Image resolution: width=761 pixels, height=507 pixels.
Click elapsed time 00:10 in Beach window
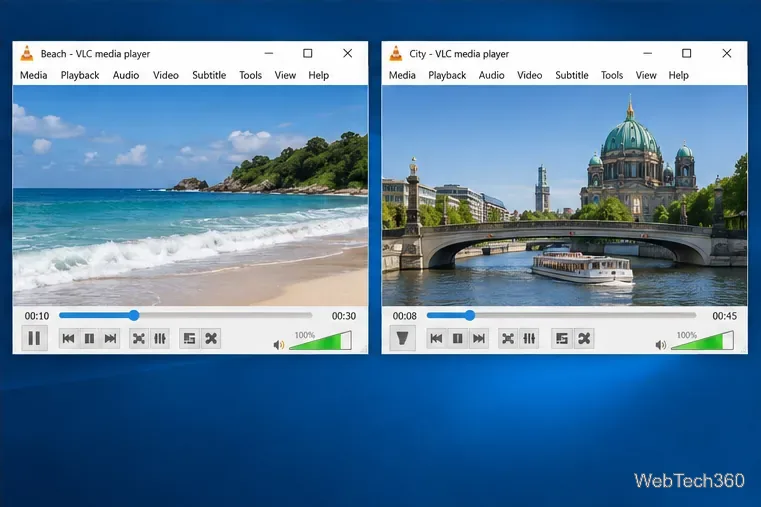(x=37, y=316)
